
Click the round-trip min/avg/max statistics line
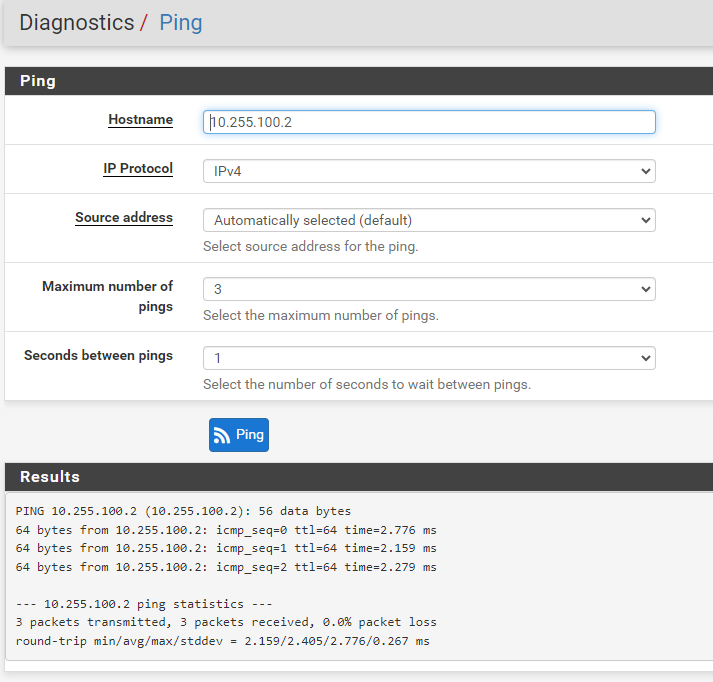coord(222,641)
